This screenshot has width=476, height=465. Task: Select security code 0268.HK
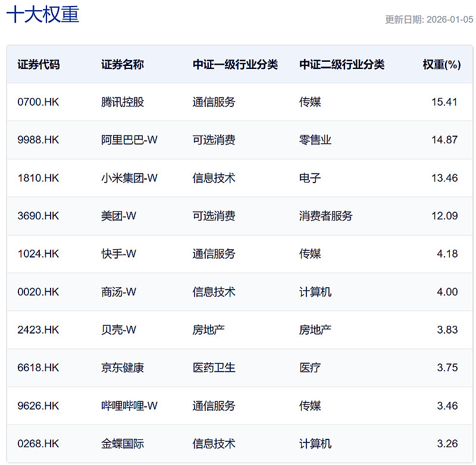[38, 444]
